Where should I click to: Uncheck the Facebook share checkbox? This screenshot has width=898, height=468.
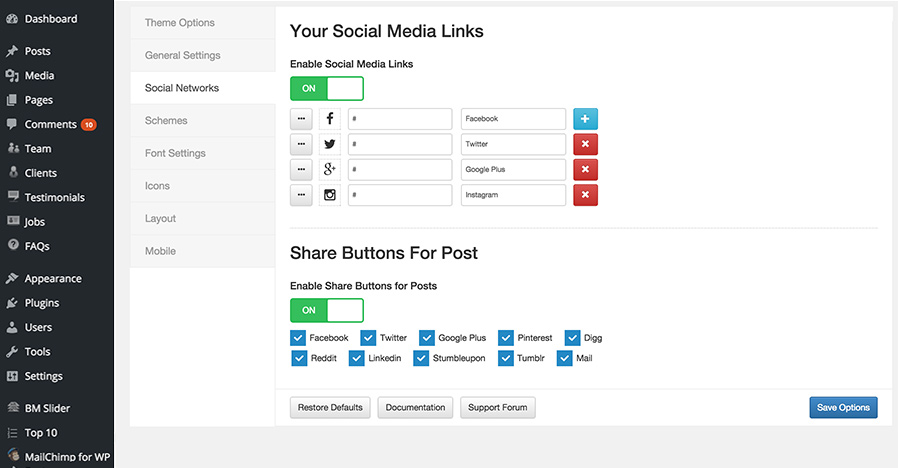coord(298,338)
